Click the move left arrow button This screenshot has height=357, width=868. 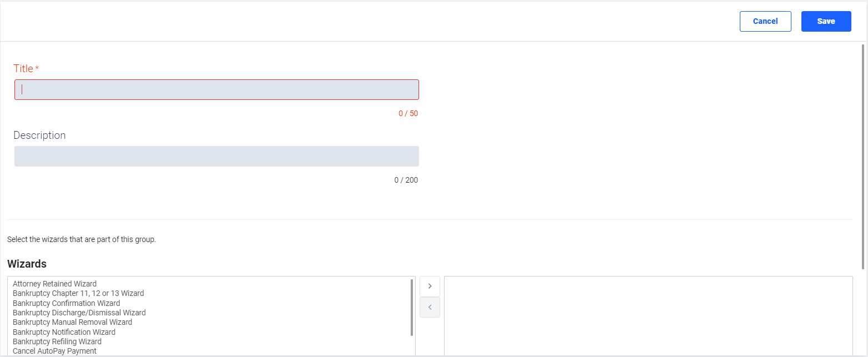[430, 307]
